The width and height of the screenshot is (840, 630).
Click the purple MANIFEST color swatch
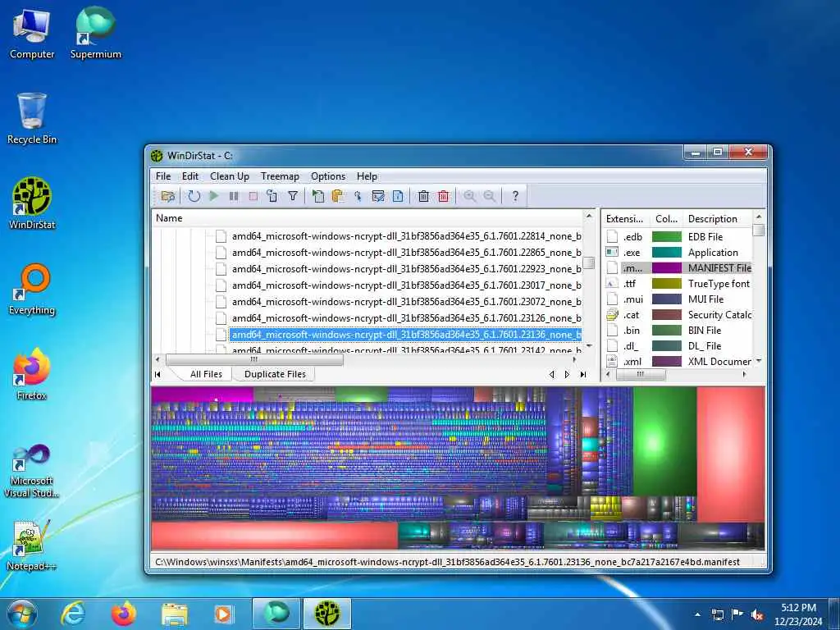click(x=666, y=268)
